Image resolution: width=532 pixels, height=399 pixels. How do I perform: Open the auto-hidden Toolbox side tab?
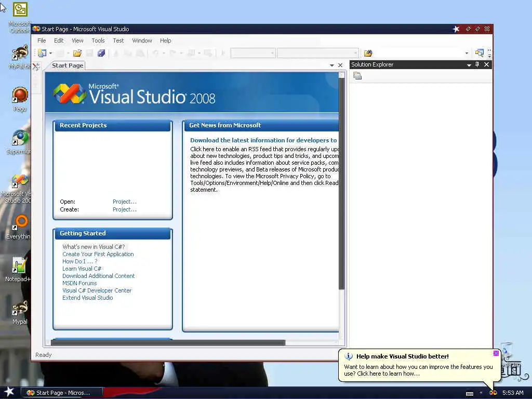pyautogui.click(x=36, y=66)
